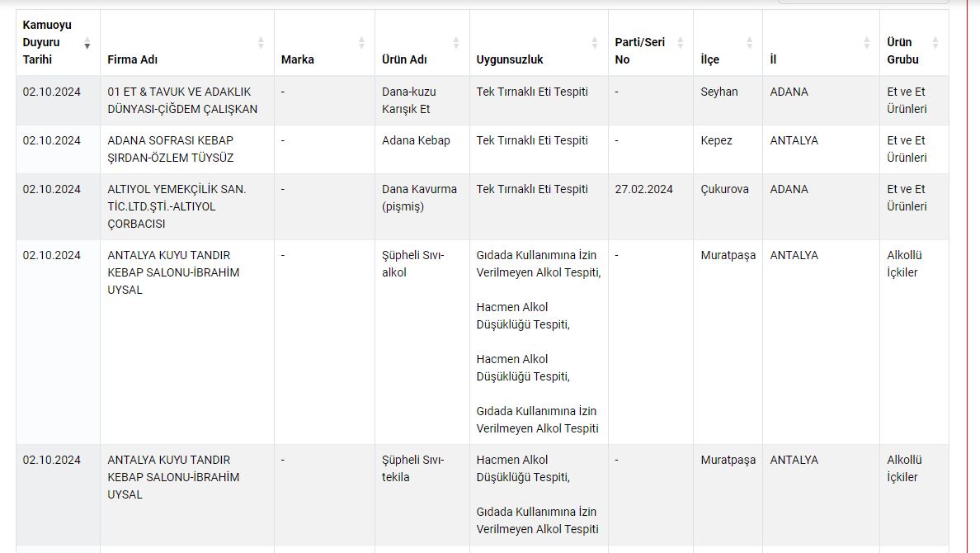Click the İlçe column sort arrows

tap(749, 43)
